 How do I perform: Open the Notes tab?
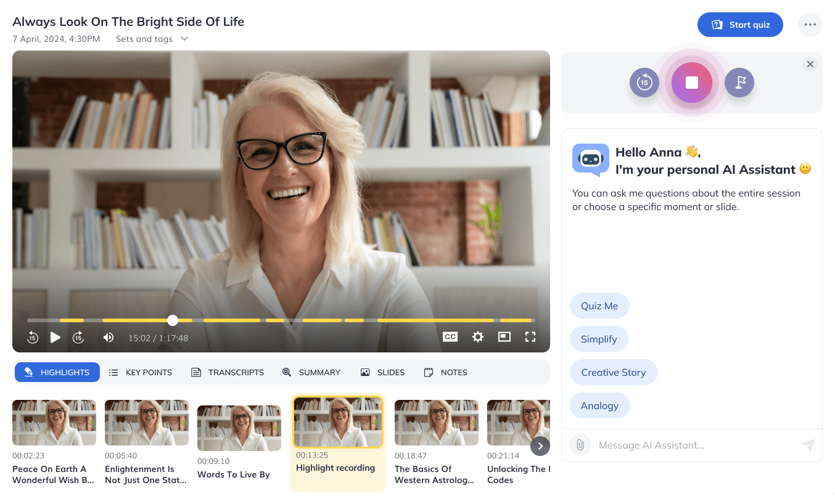point(446,372)
